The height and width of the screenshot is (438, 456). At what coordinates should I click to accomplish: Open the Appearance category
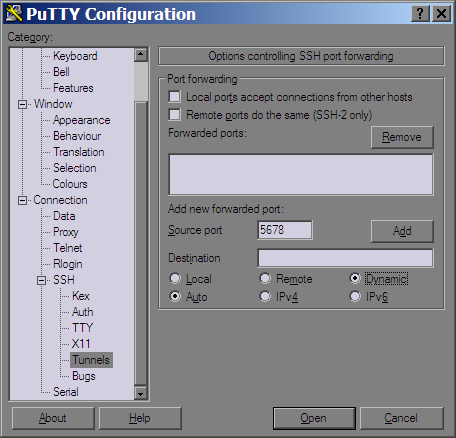(x=82, y=120)
